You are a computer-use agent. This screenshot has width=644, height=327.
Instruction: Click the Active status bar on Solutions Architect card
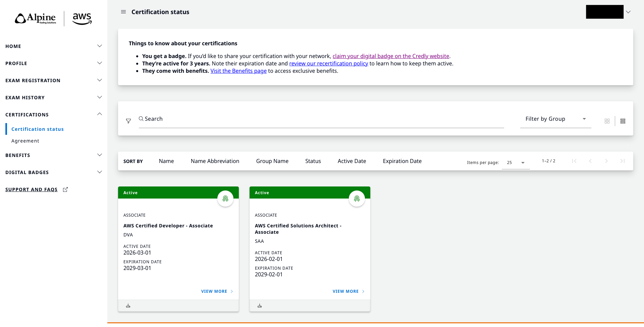(x=310, y=193)
